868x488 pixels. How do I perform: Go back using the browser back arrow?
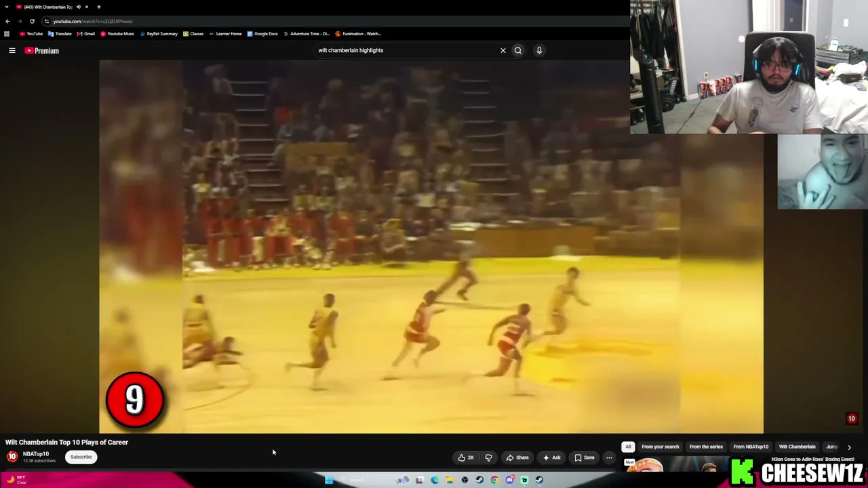point(7,21)
